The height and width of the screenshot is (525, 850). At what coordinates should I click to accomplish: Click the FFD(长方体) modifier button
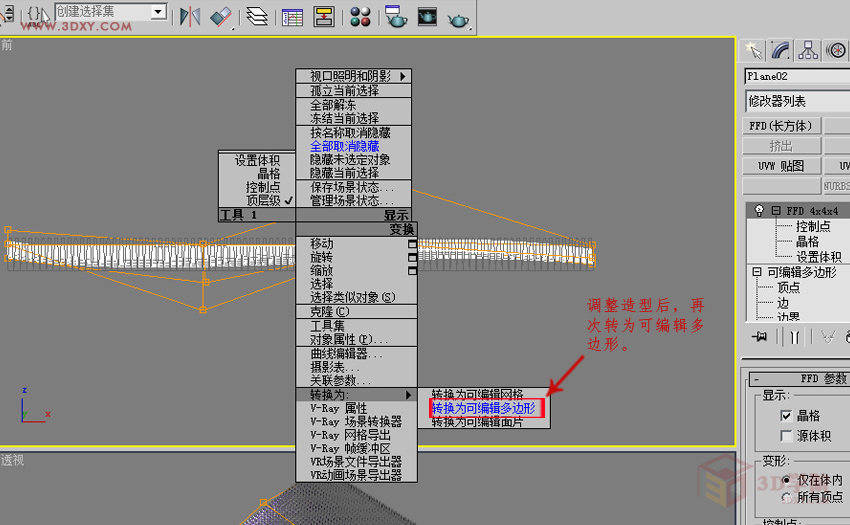coord(781,126)
